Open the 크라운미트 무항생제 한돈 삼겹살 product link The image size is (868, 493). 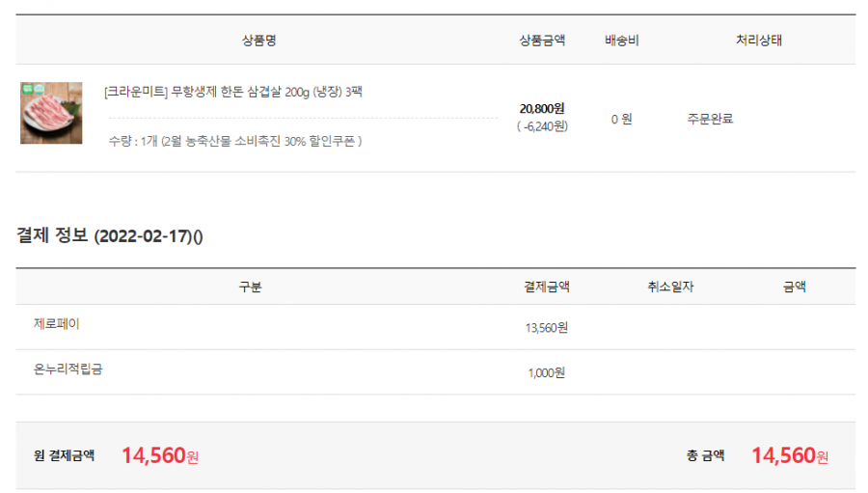coord(233,92)
